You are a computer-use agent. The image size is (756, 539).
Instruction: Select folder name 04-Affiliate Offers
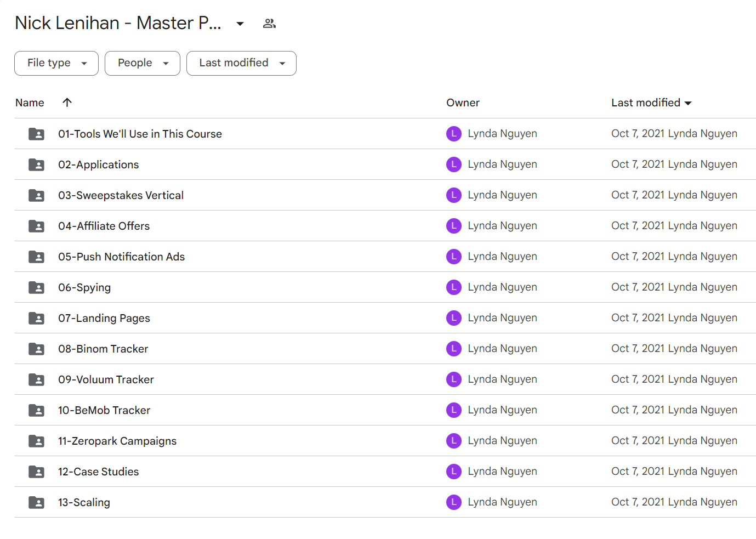(104, 226)
